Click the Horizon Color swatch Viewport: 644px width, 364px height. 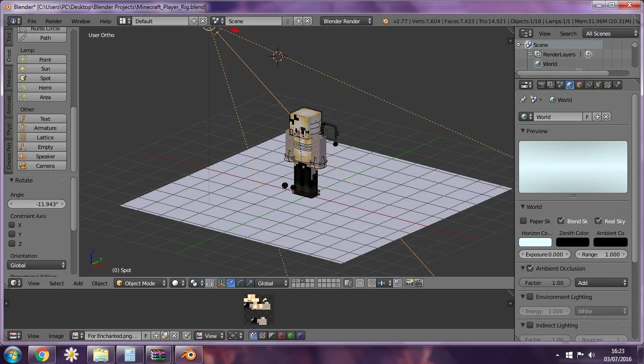(x=535, y=242)
